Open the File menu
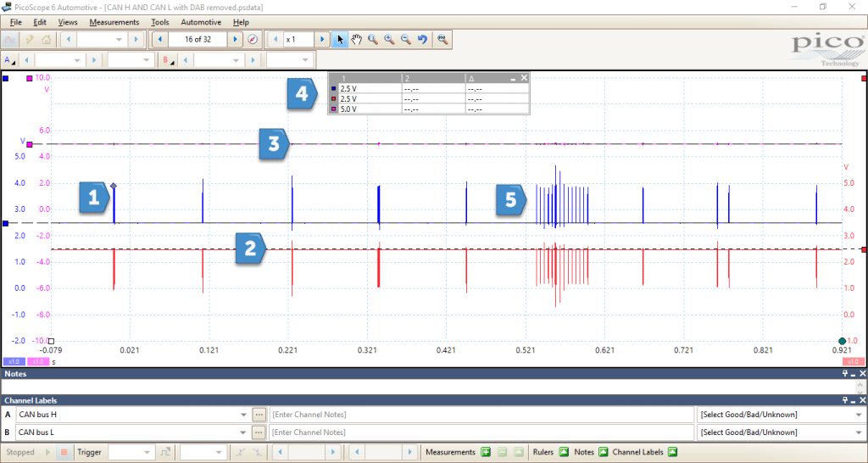Viewport: 868px width, 463px height. coord(16,22)
